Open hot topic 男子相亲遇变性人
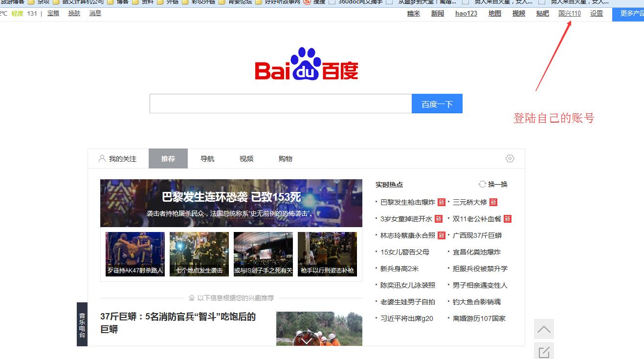Screen dimensions: 644x359 [x=480, y=285]
